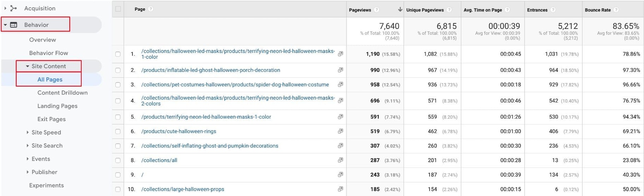The width and height of the screenshot is (644, 196).
Task: Open help icon beside Bounce Rate header
Action: 616,10
